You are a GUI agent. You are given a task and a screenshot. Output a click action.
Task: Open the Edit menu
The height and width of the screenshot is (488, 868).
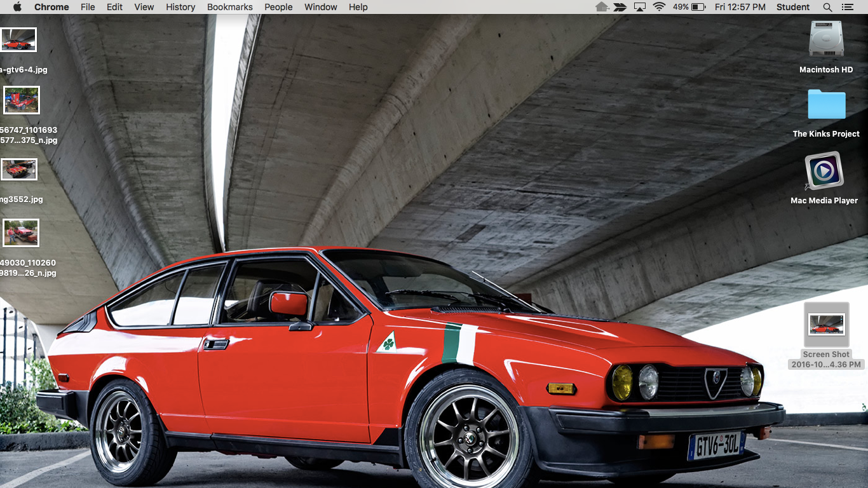coord(114,7)
